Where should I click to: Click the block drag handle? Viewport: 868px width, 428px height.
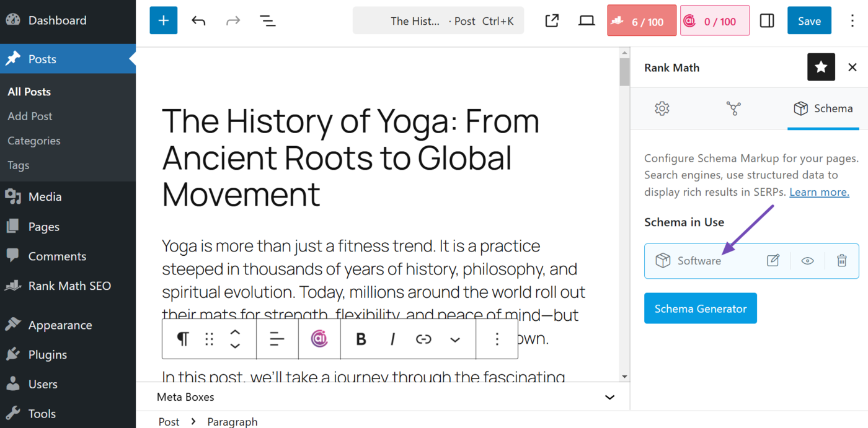click(209, 339)
